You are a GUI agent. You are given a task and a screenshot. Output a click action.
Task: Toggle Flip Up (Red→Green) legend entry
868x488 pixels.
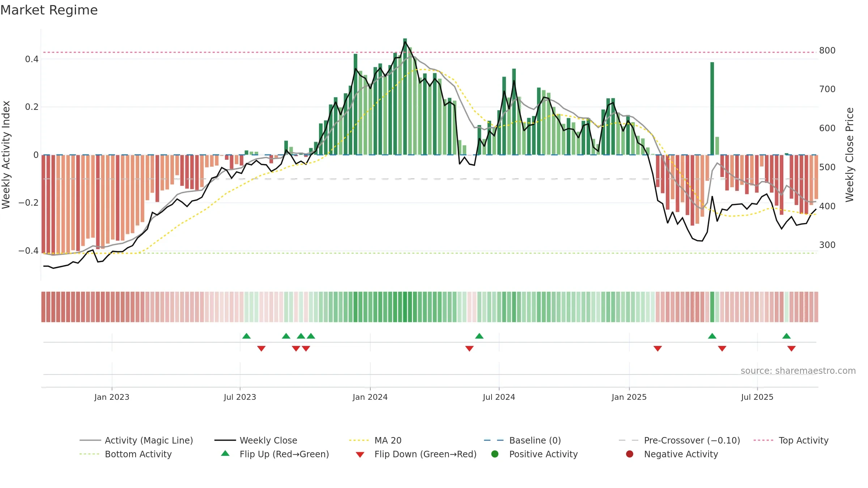(275, 454)
